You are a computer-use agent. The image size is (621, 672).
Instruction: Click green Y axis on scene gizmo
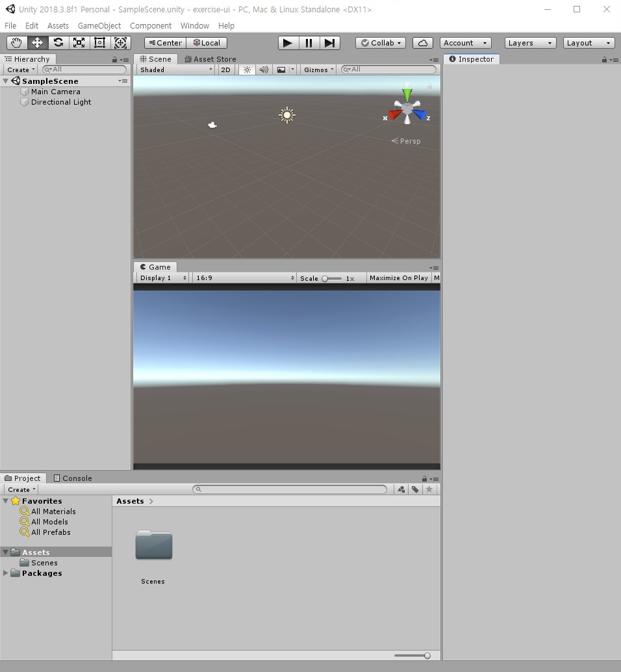click(x=407, y=94)
